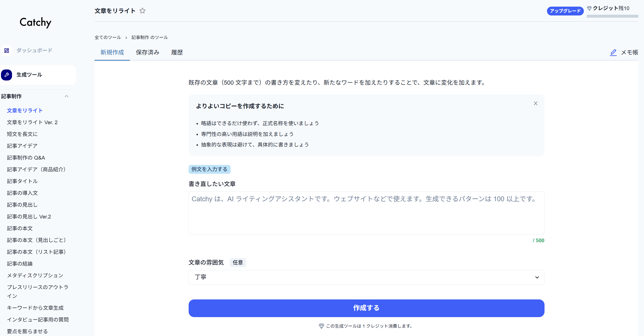Insert sample text with 例文を入力する
Screen dimensions: 644x336
(210, 169)
